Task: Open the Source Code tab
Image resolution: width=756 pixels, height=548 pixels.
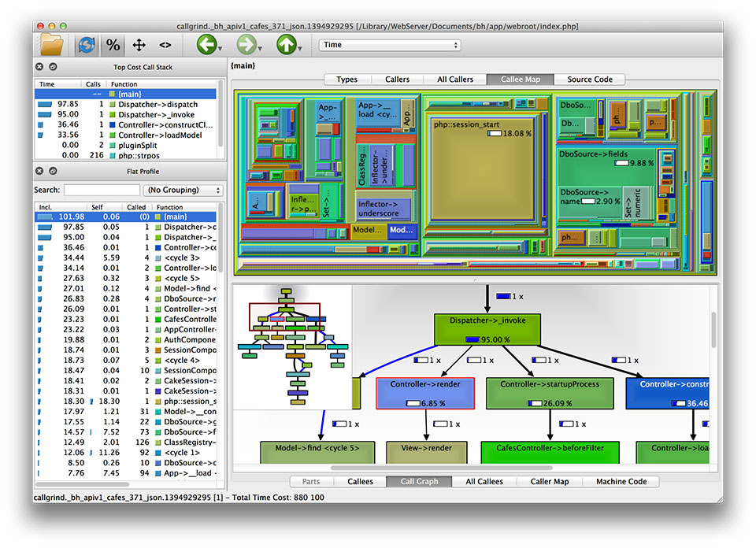Action: (590, 80)
